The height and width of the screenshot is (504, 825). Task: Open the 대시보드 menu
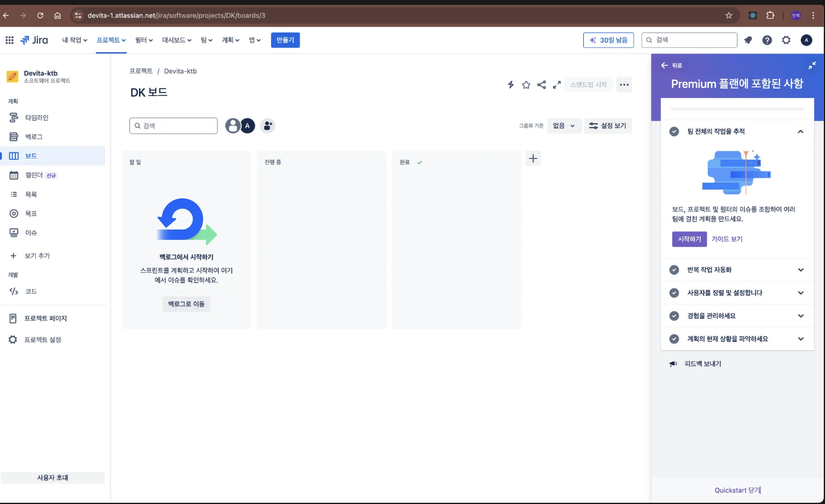click(177, 40)
